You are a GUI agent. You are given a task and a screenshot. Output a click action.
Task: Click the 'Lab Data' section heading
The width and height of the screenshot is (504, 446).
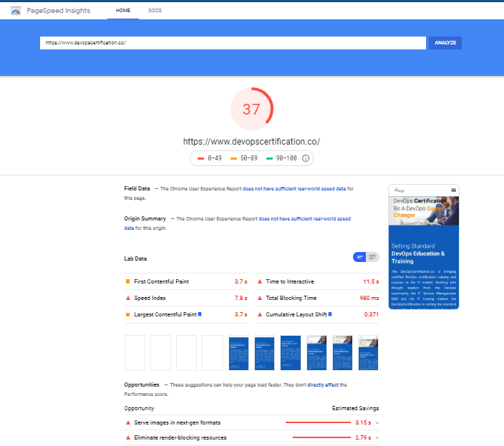[x=135, y=258]
